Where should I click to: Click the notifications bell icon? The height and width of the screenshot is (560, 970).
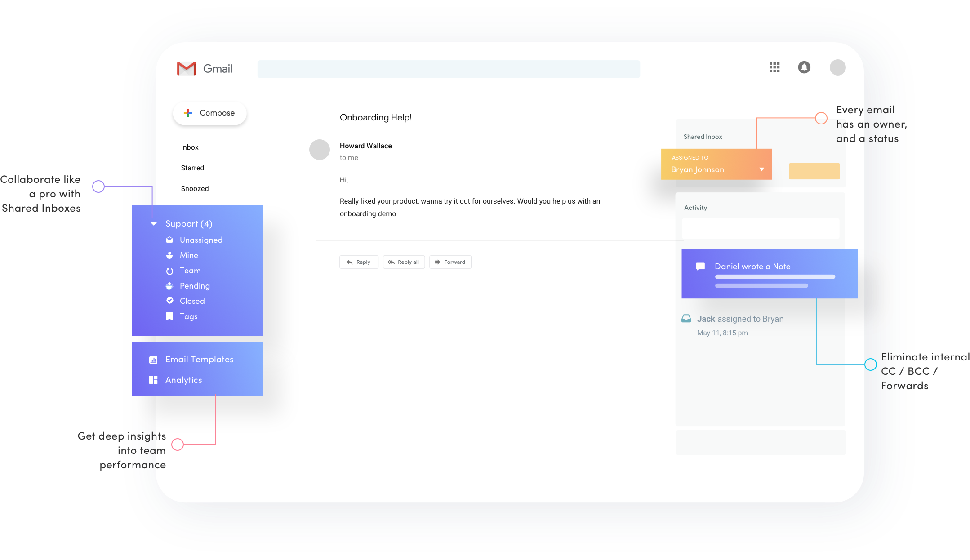804,67
